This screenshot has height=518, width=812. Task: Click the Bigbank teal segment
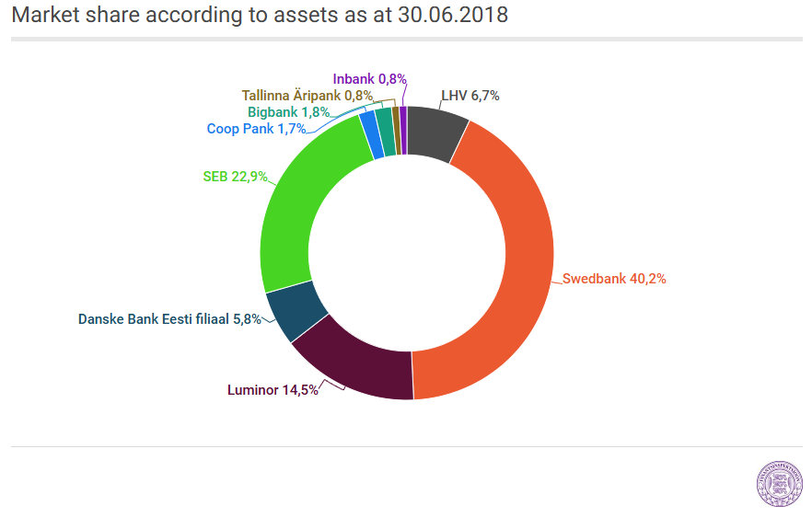click(386, 132)
